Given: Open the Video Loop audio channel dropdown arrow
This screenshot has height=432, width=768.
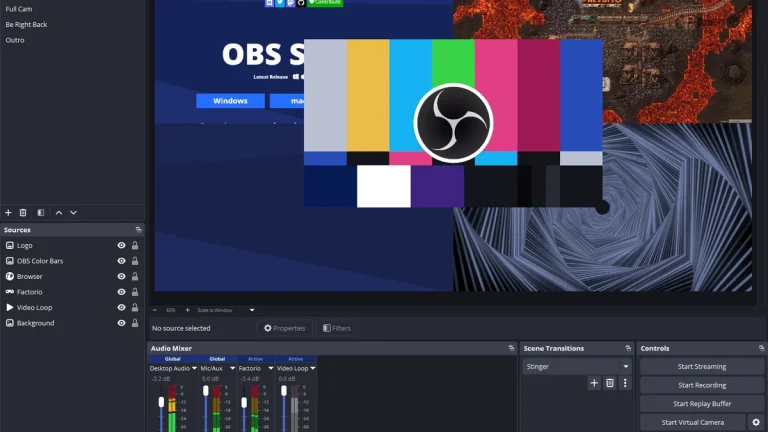Looking at the screenshot, I should click(313, 368).
